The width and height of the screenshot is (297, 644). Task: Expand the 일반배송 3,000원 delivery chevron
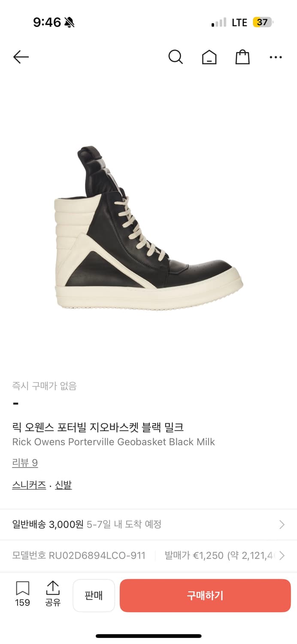(x=282, y=524)
